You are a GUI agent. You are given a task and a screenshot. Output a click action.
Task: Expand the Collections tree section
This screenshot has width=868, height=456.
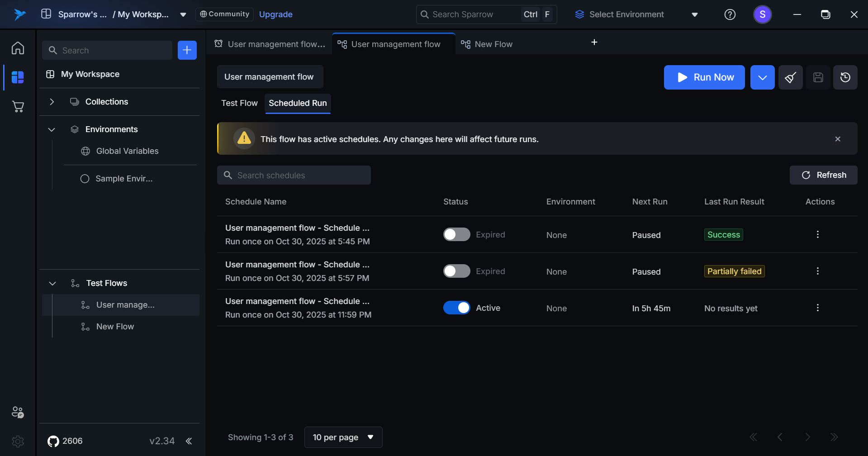[x=52, y=102]
